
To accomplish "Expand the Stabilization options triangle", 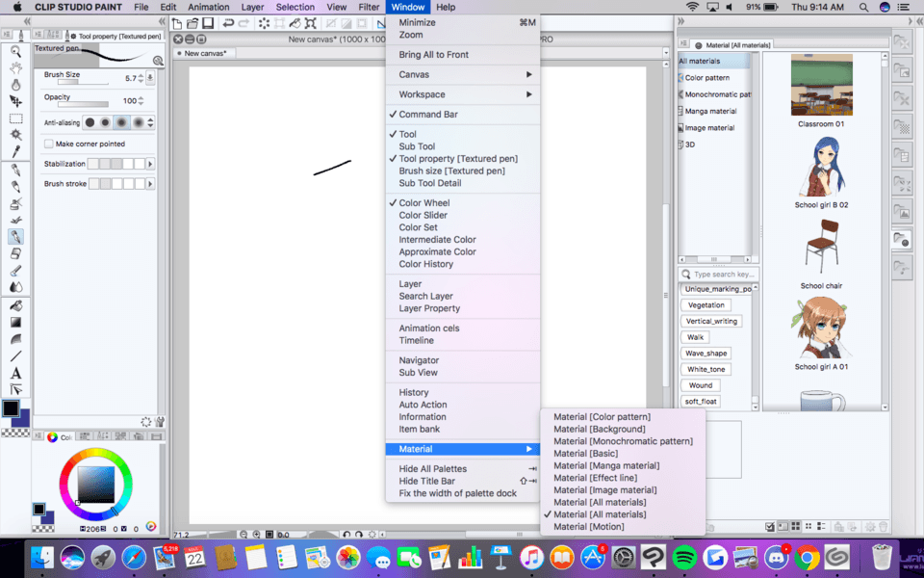I will (149, 164).
